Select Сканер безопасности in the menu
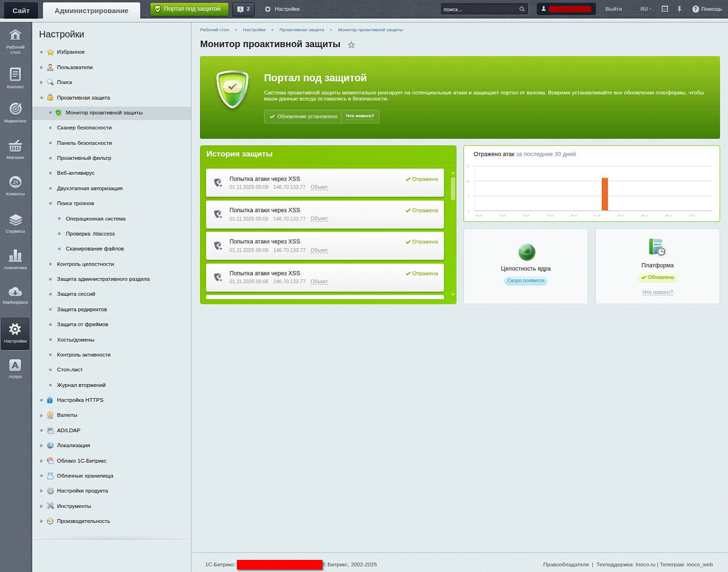Viewport: 728px width, 572px height. [x=84, y=128]
